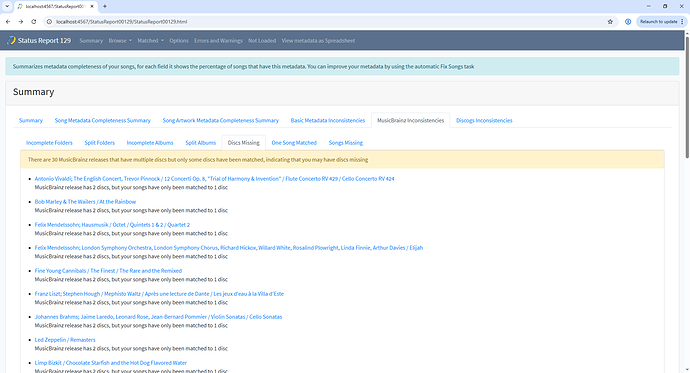The height and width of the screenshot is (373, 690).
Task: Click the browser address bar URL
Action: click(121, 22)
